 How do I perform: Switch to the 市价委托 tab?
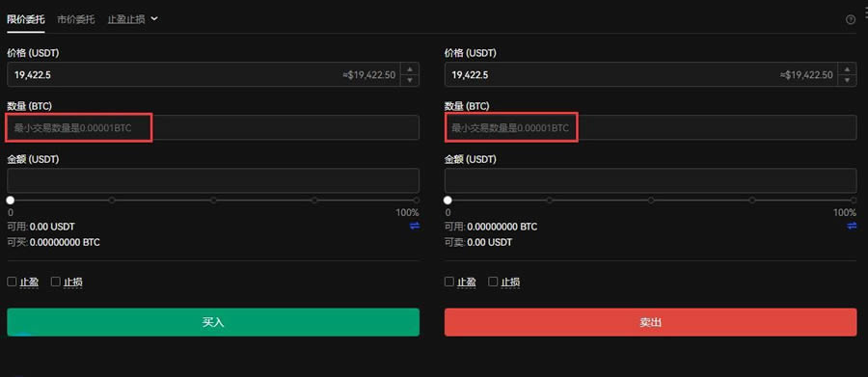tap(76, 19)
